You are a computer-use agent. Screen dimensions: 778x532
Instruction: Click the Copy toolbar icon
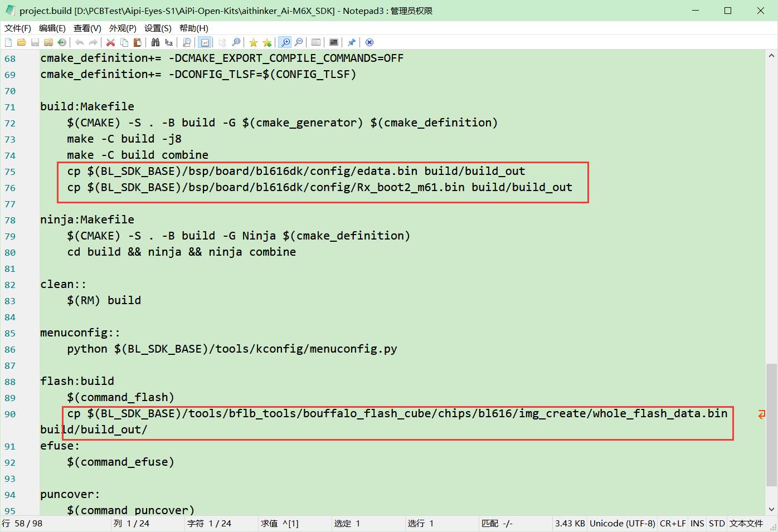click(124, 42)
